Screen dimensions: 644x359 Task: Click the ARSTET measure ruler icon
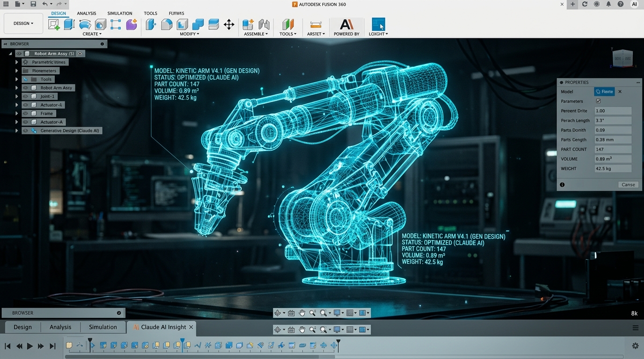click(316, 24)
